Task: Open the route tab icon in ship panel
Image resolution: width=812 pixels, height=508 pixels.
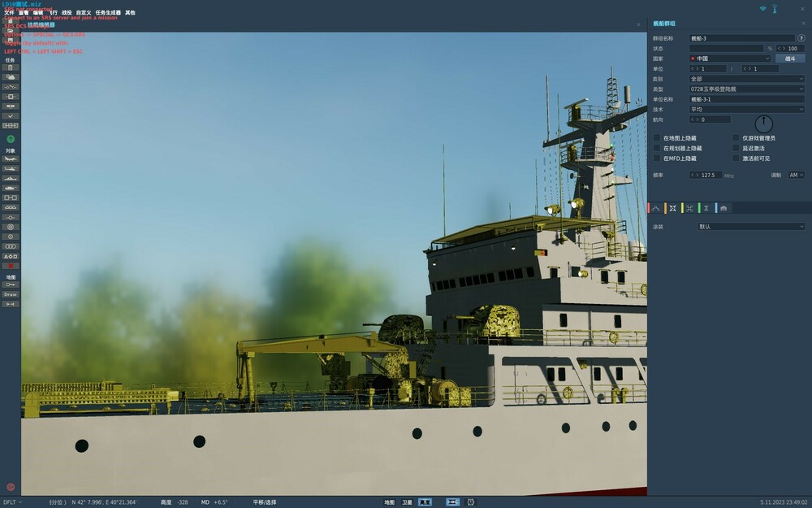Action: coord(655,208)
